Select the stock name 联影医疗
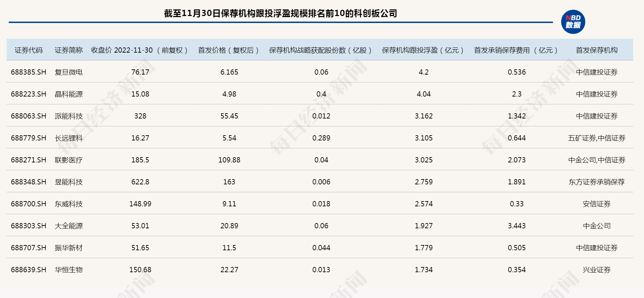 [69, 160]
